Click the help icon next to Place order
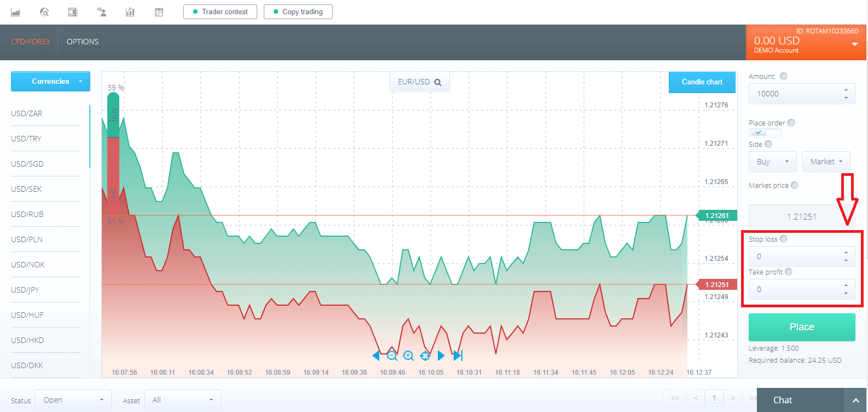This screenshot has width=868, height=412. click(791, 123)
